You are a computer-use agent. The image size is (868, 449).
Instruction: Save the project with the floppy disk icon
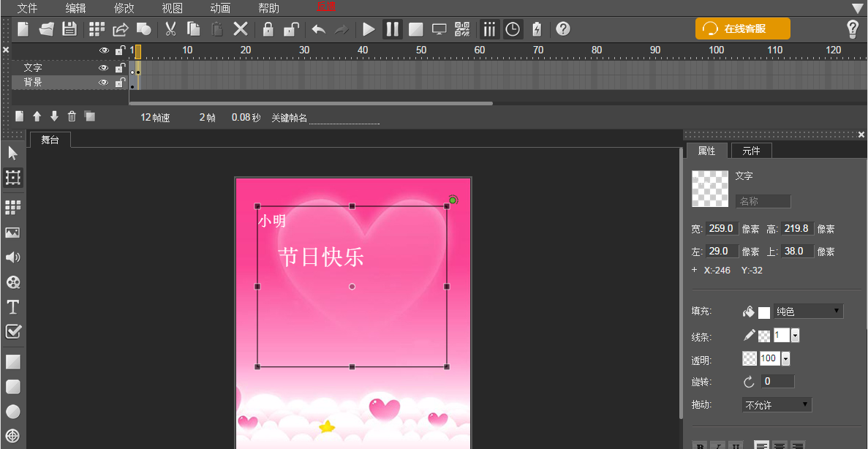69,29
